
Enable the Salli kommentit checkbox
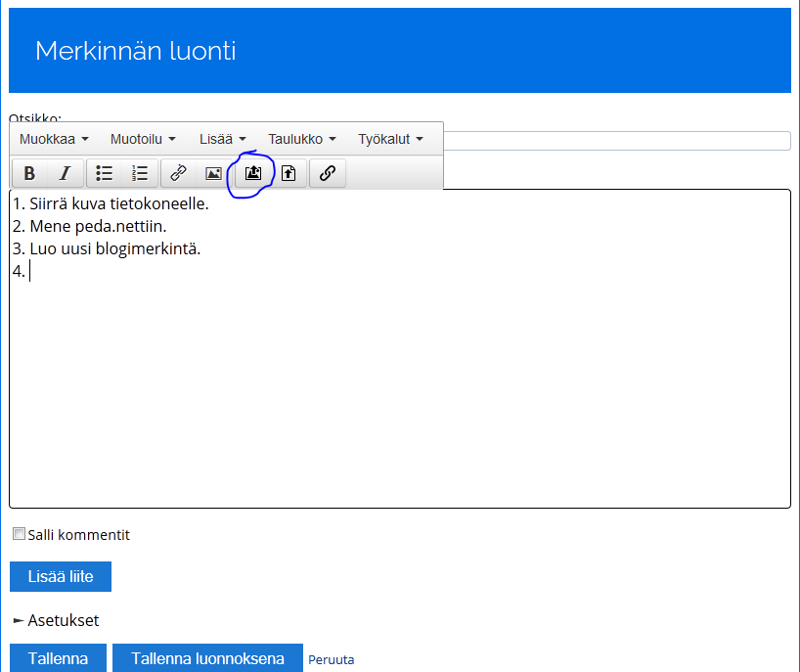pos(19,534)
